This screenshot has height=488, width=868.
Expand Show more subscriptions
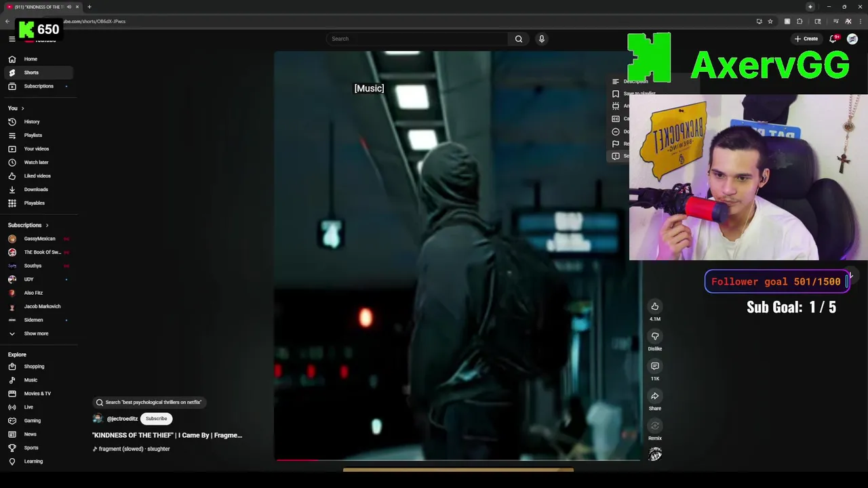pos(37,333)
